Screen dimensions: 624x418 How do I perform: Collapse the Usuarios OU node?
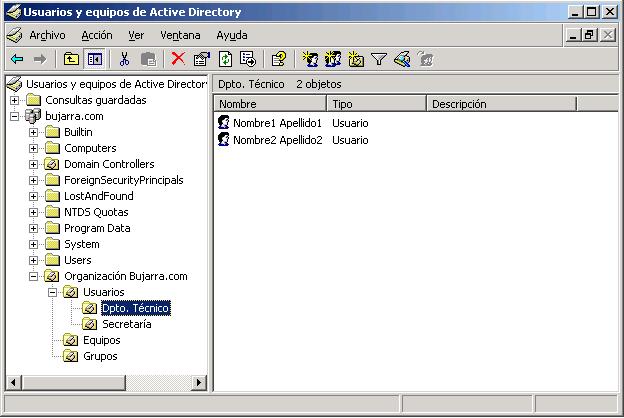(53, 293)
